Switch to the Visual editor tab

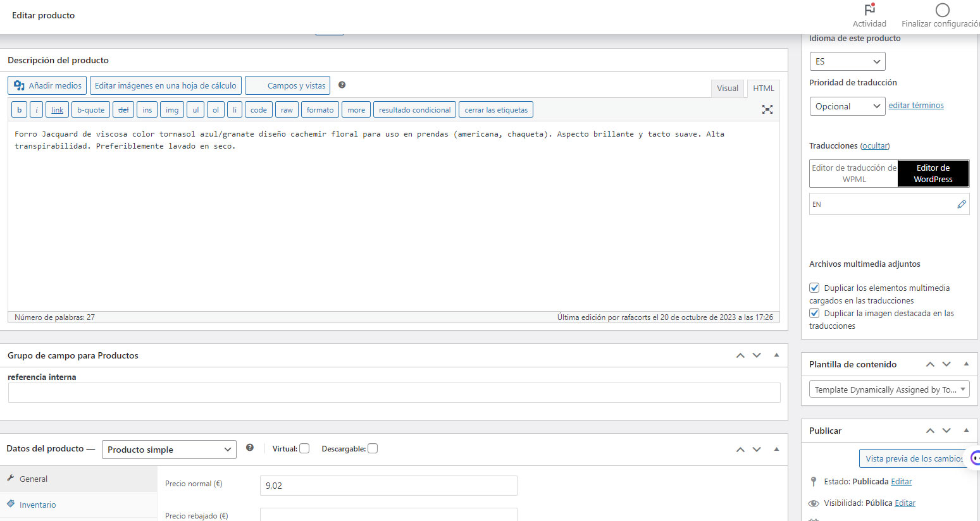728,89
